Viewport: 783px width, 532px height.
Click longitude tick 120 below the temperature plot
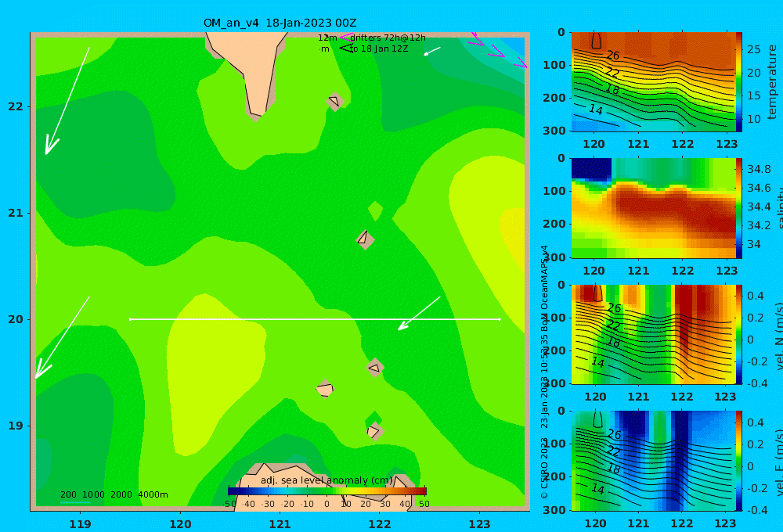[594, 144]
